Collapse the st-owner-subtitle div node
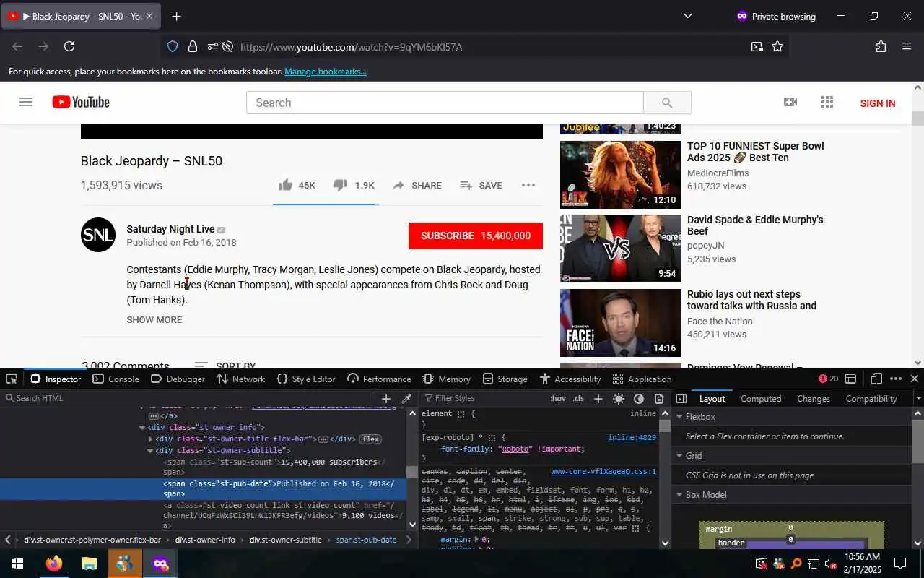 point(150,450)
